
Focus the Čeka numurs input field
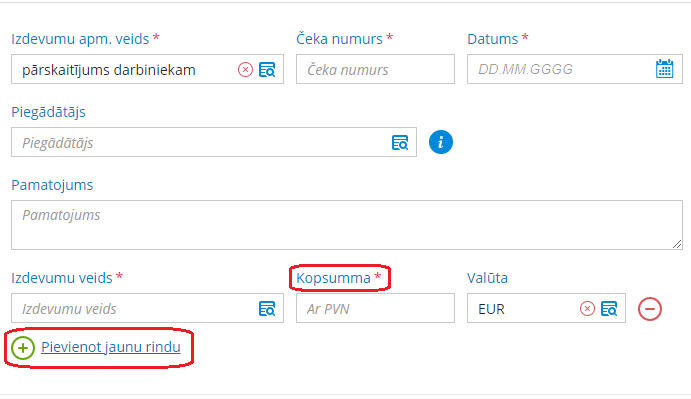pos(375,69)
